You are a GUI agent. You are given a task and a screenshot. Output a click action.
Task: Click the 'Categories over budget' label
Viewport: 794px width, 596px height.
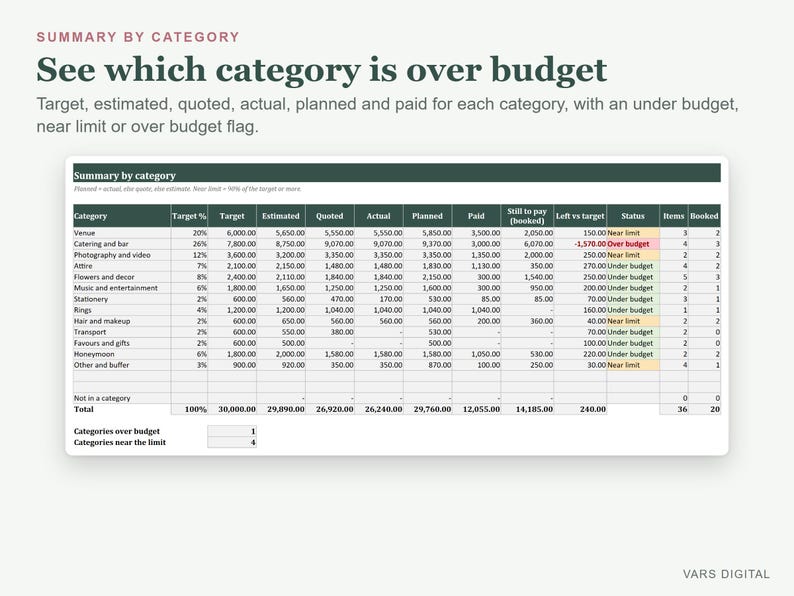[116, 431]
